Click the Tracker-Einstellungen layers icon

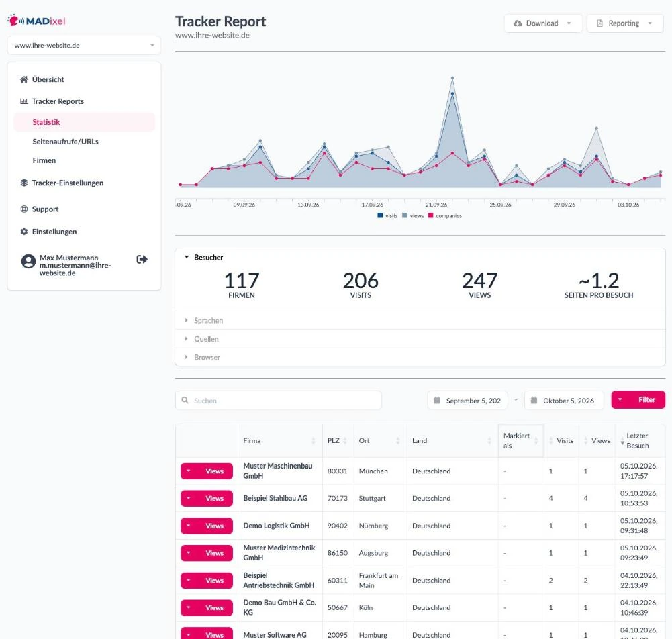(x=24, y=183)
